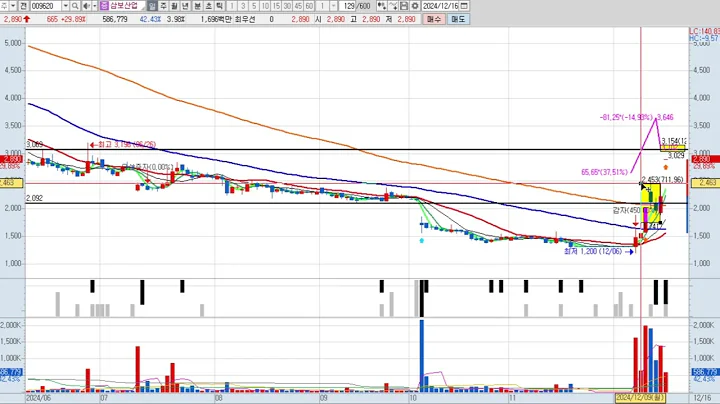Click the speaker/previous stock icon
720x404 pixels.
tap(86, 6)
